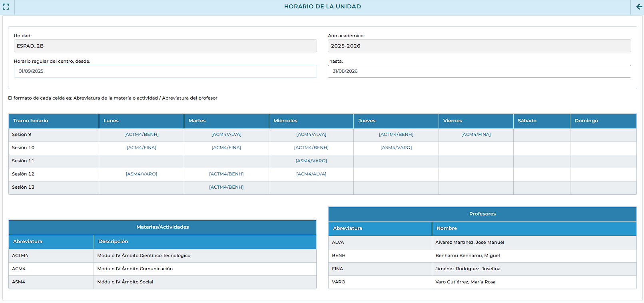Click the Año académico field
Viewport: 644px width, 303px height.
click(479, 46)
